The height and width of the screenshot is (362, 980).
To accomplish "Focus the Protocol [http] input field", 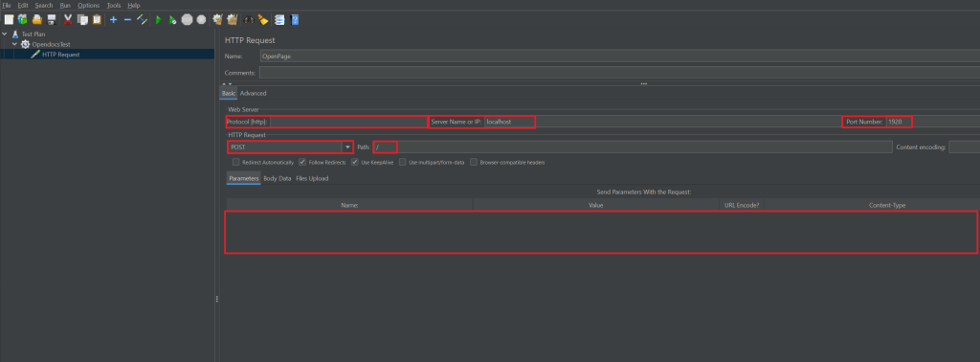I will point(348,122).
